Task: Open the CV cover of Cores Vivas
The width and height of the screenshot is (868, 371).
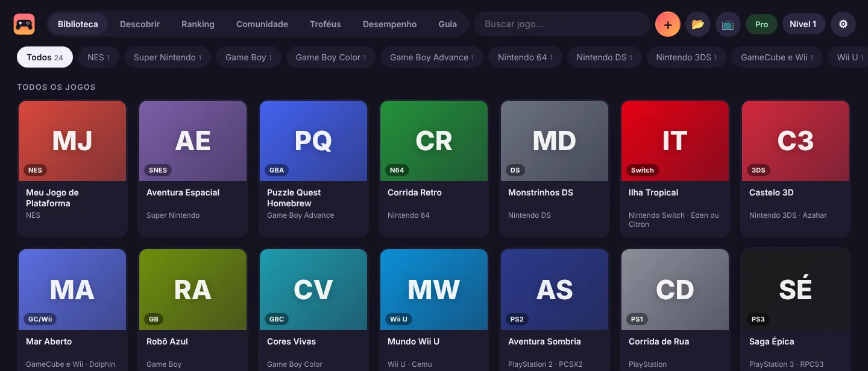Action: coord(313,290)
